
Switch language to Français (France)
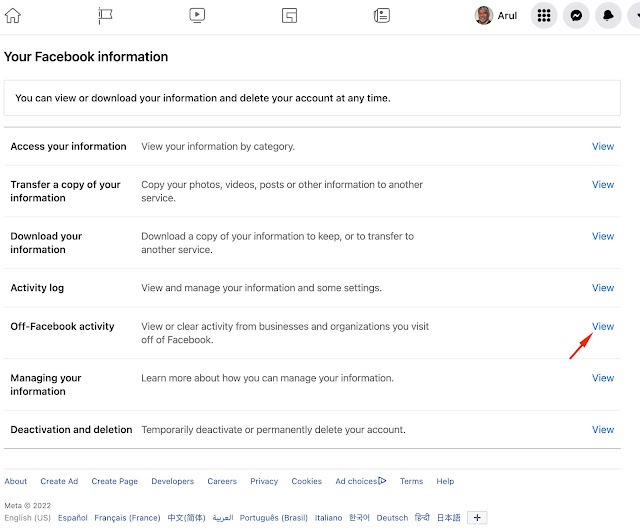127,518
